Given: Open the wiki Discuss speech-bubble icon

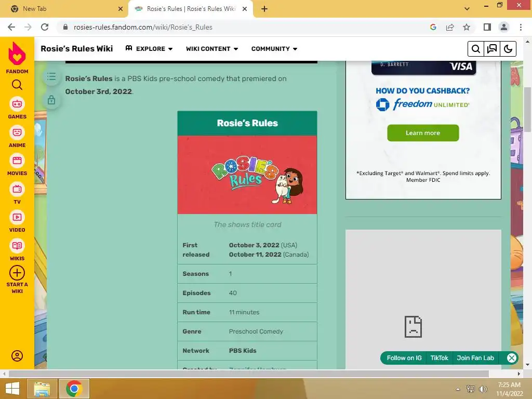Looking at the screenshot, I should (491, 49).
